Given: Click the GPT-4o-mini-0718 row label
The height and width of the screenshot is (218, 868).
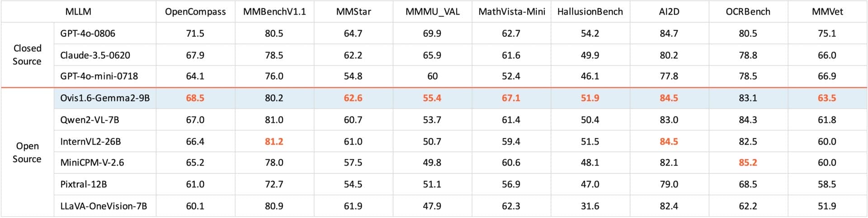Looking at the screenshot, I should pyautogui.click(x=99, y=76).
